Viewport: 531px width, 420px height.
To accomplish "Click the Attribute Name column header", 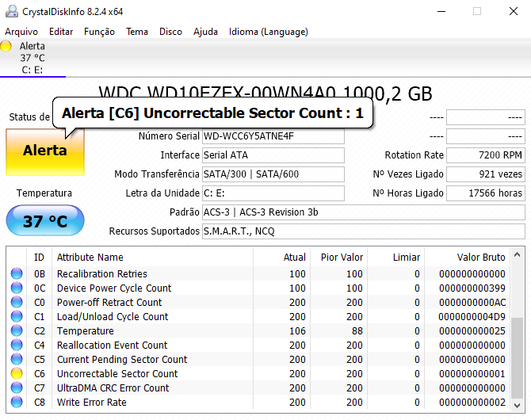I will tap(152, 257).
